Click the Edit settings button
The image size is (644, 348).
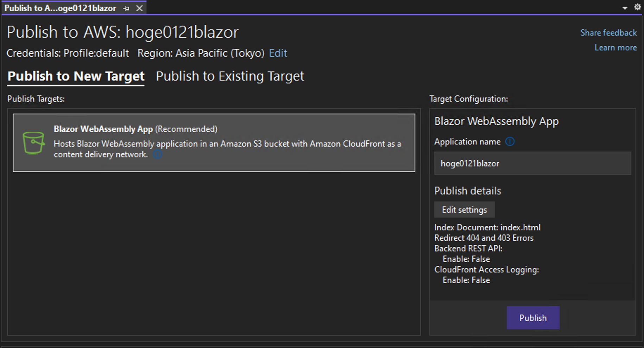click(x=464, y=210)
